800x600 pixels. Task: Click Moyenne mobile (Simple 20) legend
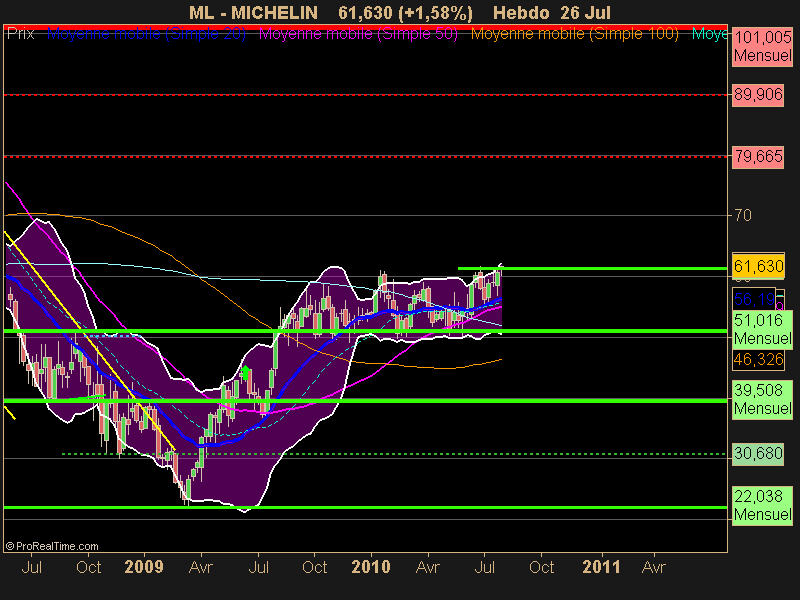(146, 34)
